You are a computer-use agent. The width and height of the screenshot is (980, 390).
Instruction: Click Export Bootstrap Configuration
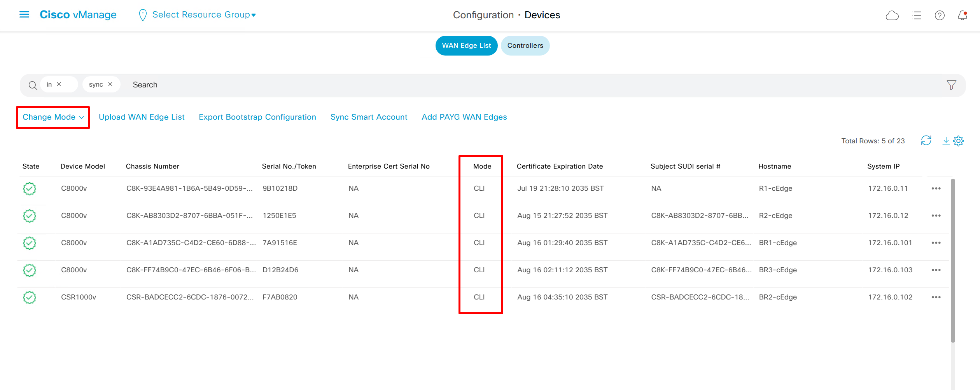257,117
